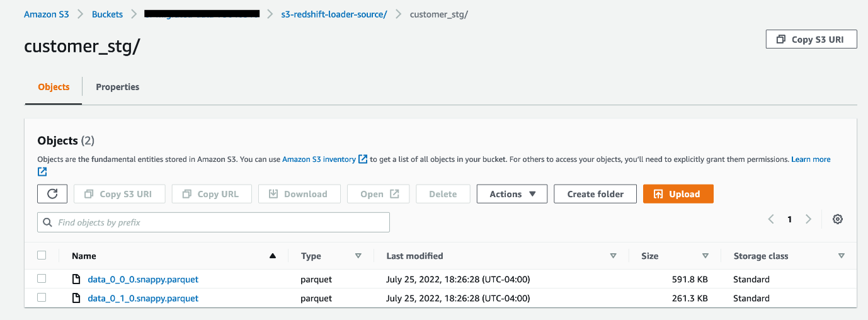Click the Delete button
Image resolution: width=868 pixels, height=320 pixels.
point(443,194)
